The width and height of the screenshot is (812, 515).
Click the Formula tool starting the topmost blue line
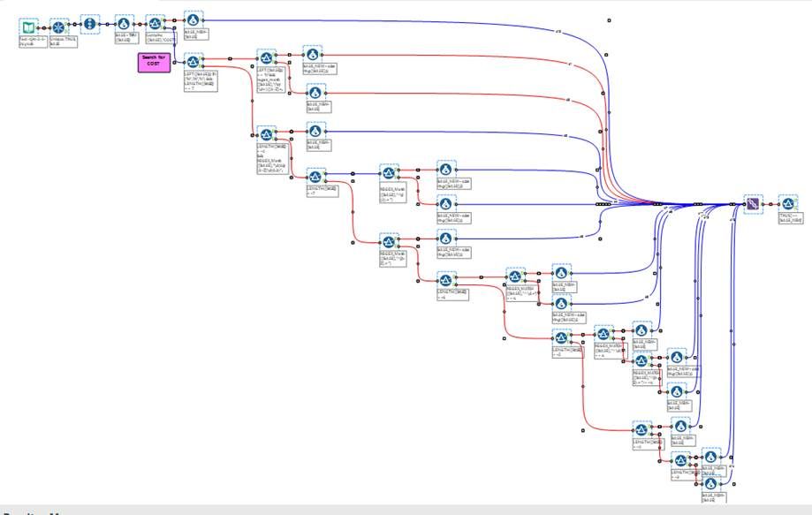(194, 20)
